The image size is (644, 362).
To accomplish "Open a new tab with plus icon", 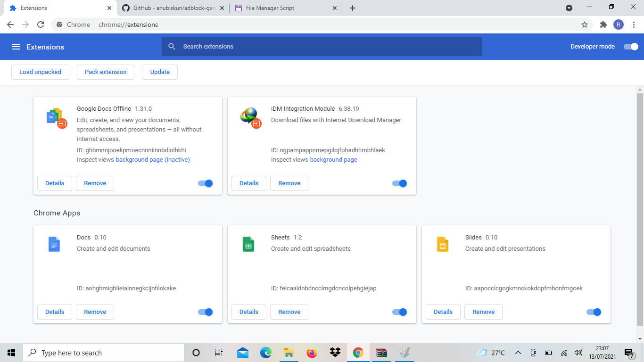I will 353,8.
